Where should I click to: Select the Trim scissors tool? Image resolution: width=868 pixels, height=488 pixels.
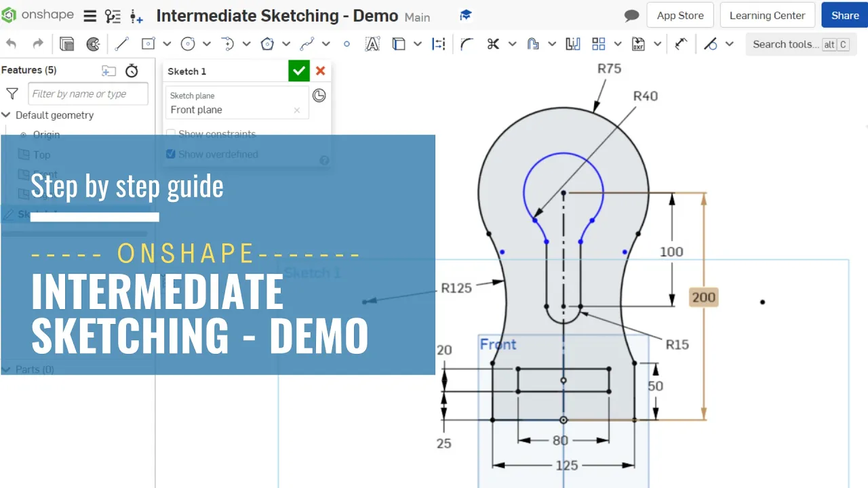[493, 44]
